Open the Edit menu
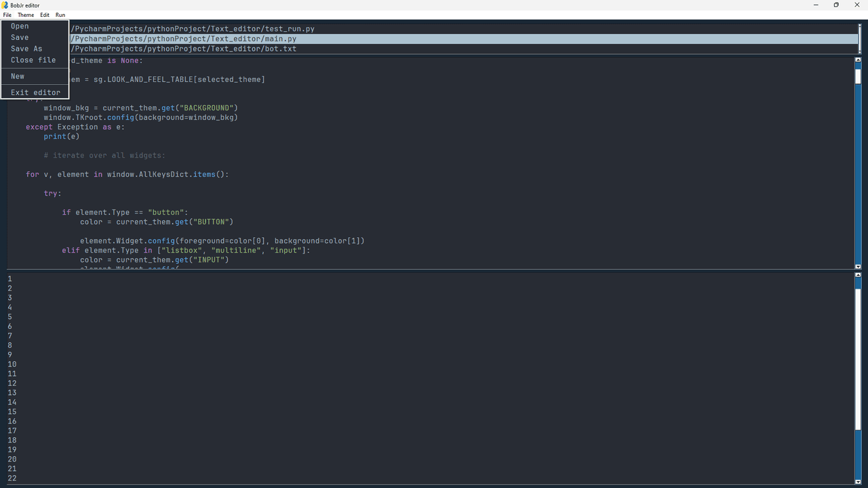This screenshot has height=488, width=868. pyautogui.click(x=45, y=15)
